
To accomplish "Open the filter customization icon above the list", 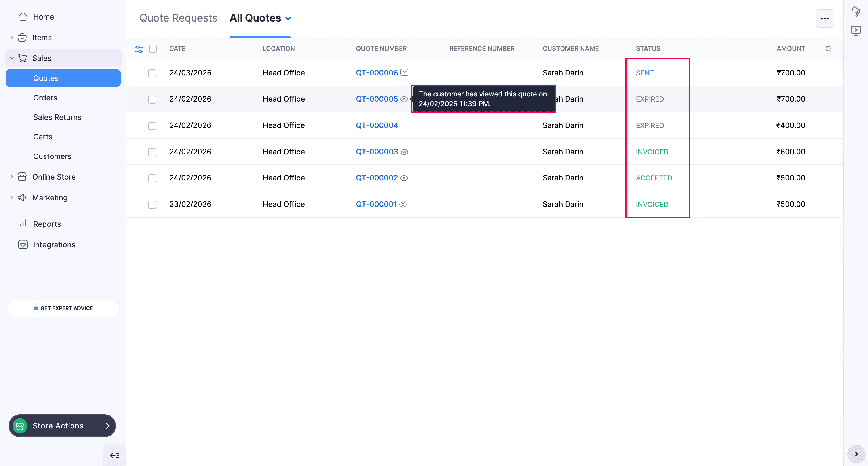I will coord(138,49).
